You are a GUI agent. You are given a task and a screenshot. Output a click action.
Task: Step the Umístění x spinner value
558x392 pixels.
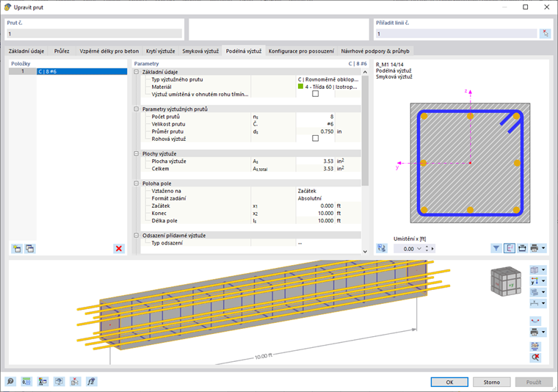(427, 249)
